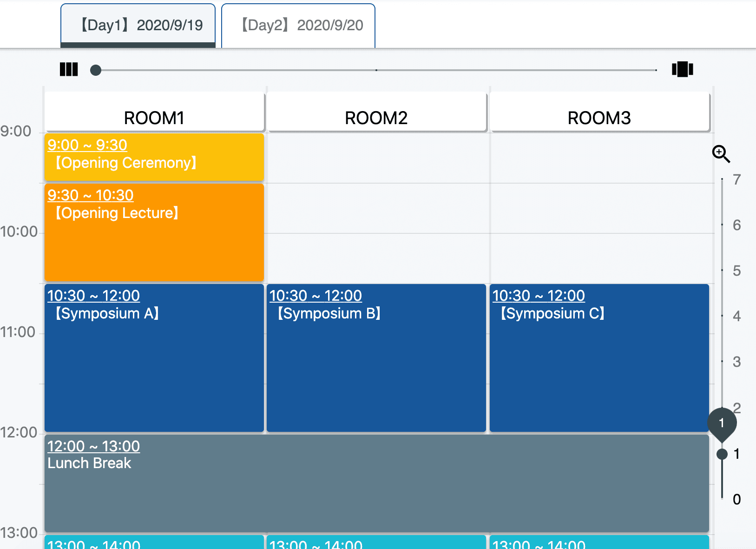Viewport: 756px width, 549px height.
Task: Click the ROOM1 column header
Action: [x=154, y=118]
